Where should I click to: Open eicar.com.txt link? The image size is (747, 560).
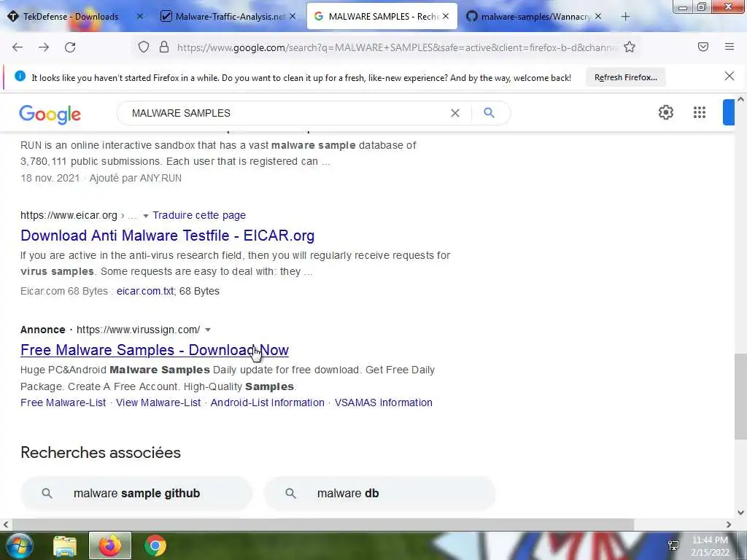point(145,291)
